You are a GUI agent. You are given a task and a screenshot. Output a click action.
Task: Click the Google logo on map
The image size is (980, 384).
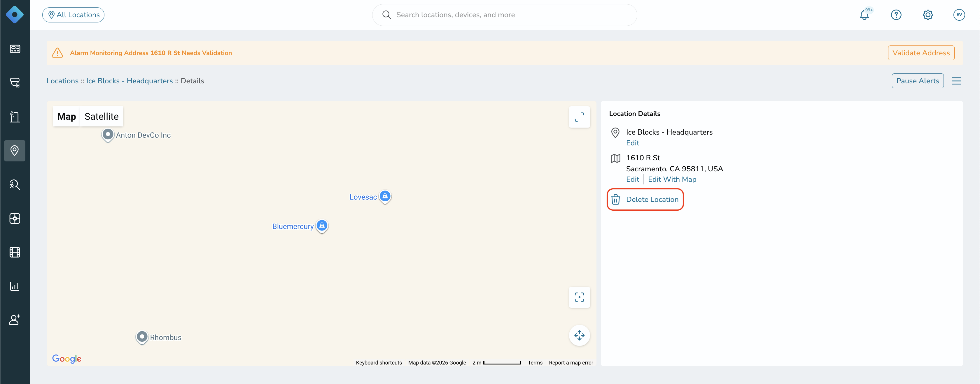67,359
